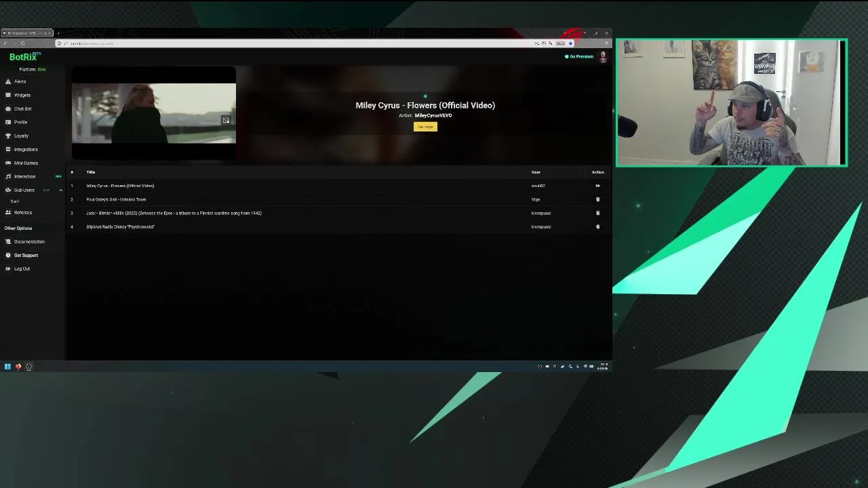
Task: Open the user avatar menu
Action: [603, 57]
